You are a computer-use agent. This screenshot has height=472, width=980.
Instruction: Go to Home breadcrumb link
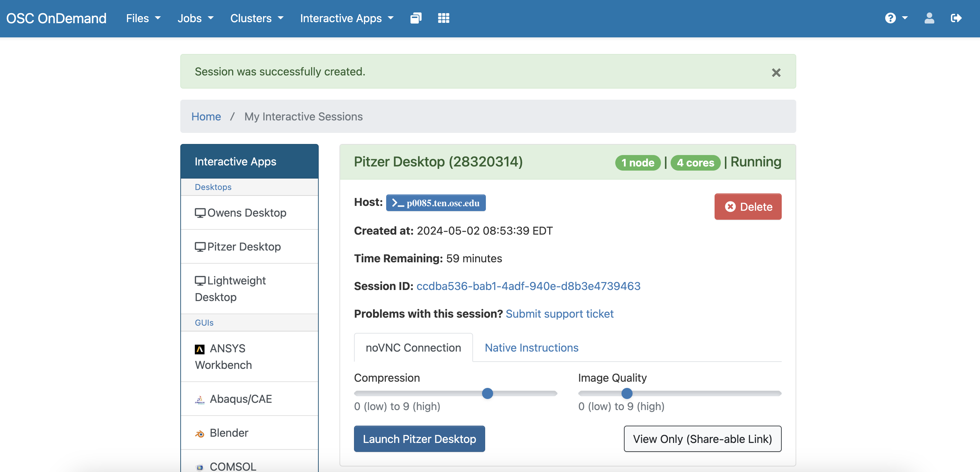(x=206, y=116)
